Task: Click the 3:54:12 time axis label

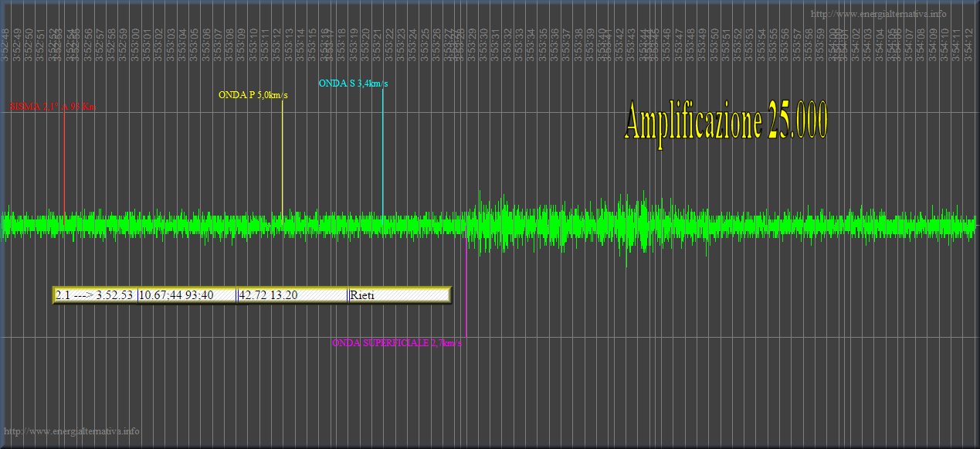Action: coord(968,44)
